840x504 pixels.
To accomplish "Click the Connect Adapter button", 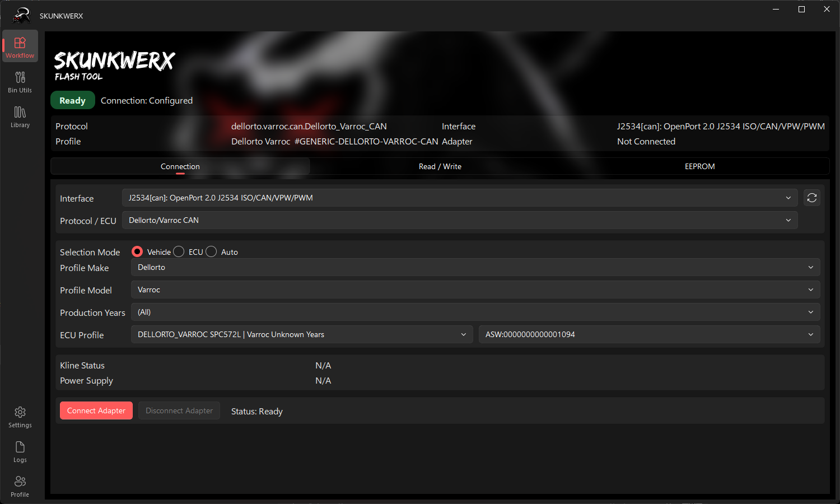I will click(x=96, y=410).
